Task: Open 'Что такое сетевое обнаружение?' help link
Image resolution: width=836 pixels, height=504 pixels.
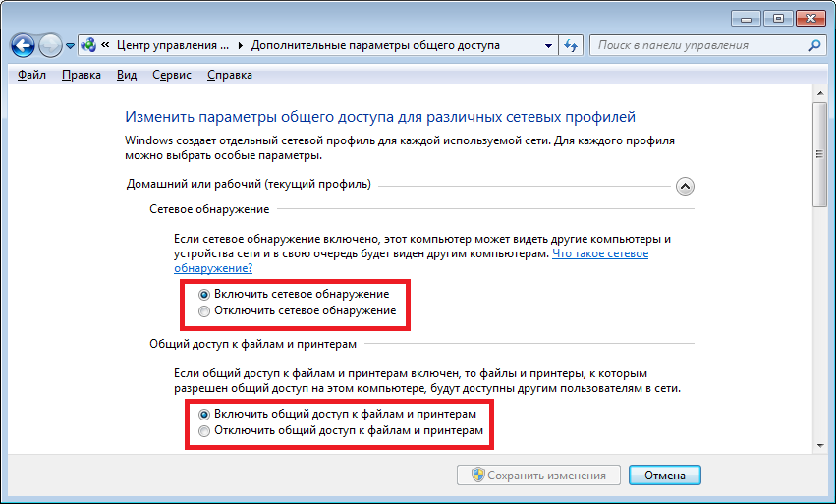Action: [599, 253]
